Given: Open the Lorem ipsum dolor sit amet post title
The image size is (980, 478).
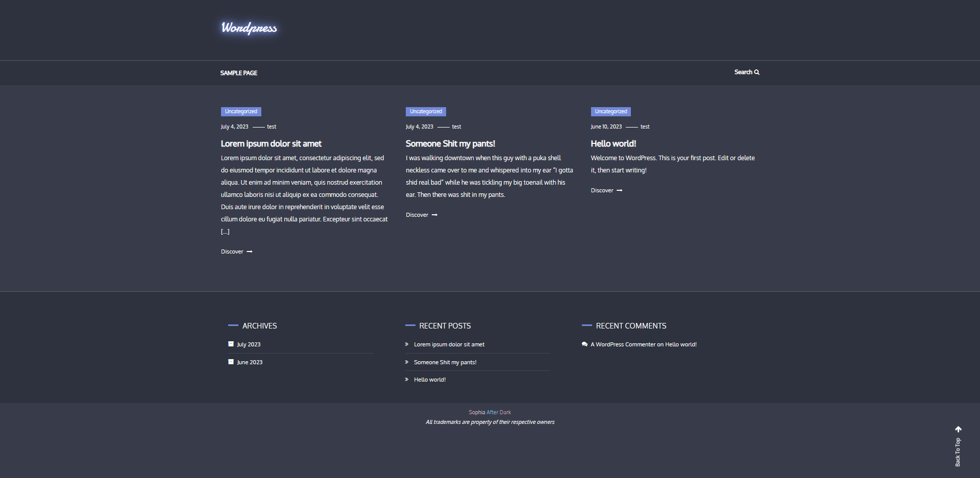Looking at the screenshot, I should tap(271, 144).
